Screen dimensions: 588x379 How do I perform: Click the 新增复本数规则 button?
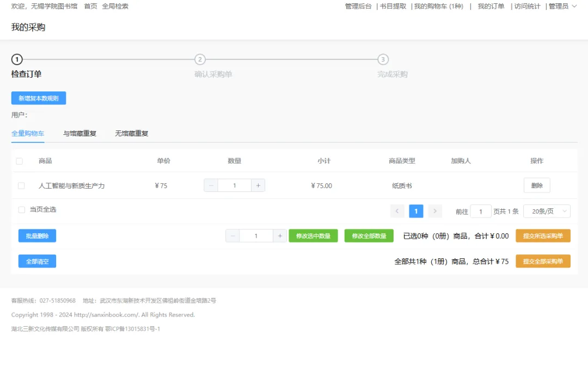click(x=39, y=98)
